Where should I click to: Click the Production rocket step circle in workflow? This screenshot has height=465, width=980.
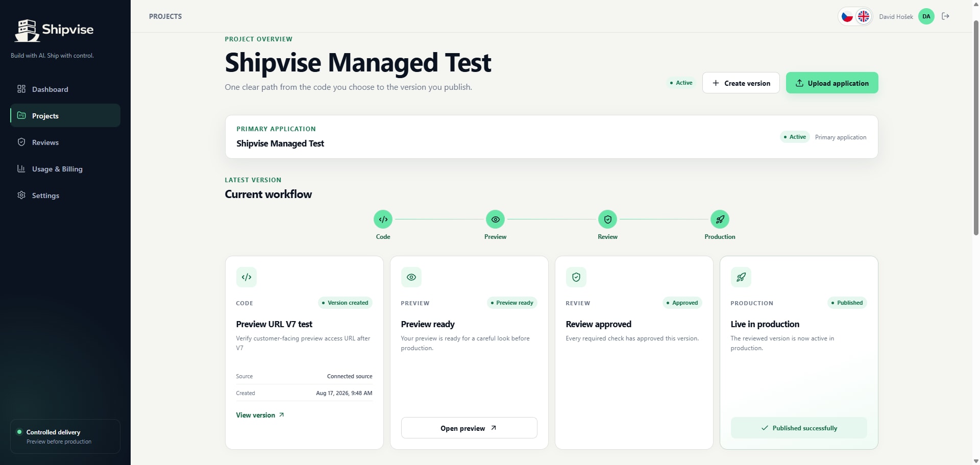[720, 219]
